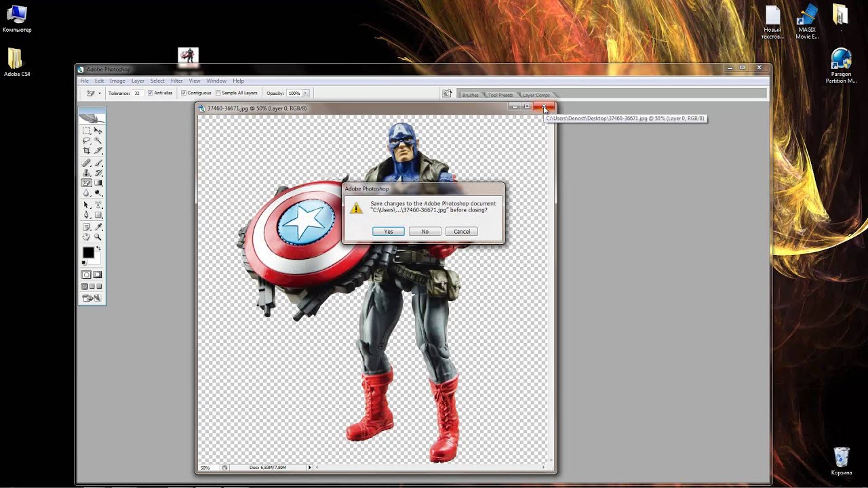Select the Brush tool
Screen dimensions: 868x488
98,163
